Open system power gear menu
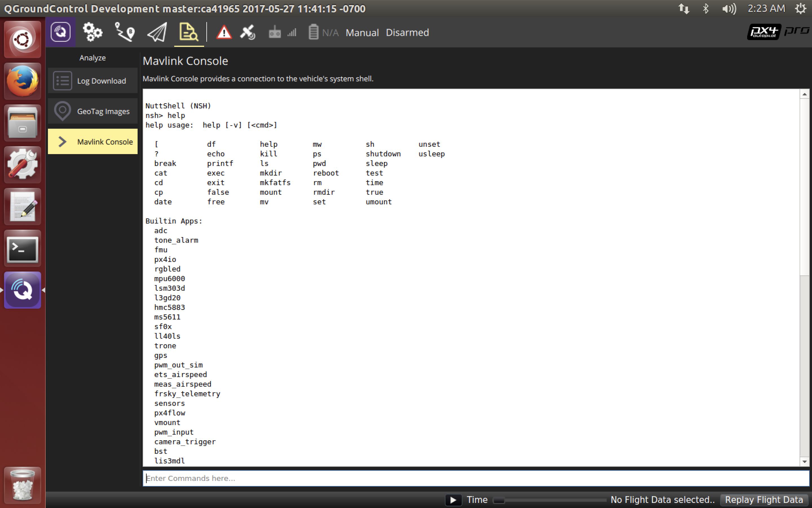Image resolution: width=812 pixels, height=508 pixels. (x=801, y=8)
